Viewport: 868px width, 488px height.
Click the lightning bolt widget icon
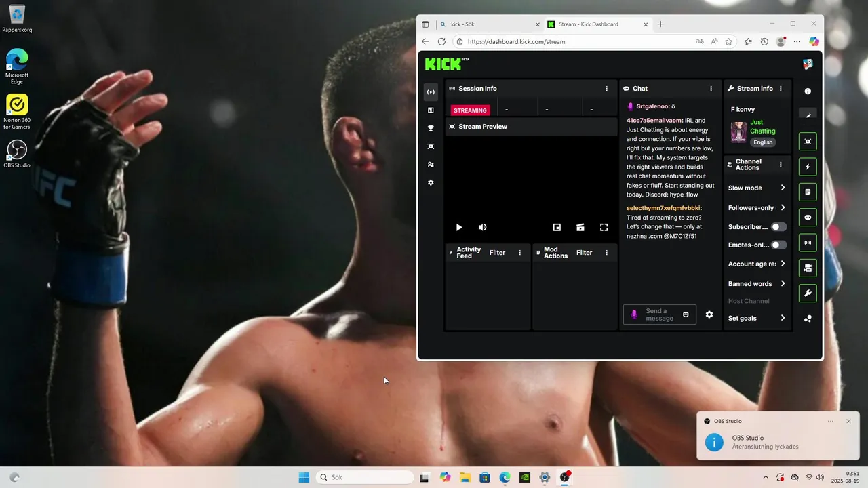coord(808,167)
